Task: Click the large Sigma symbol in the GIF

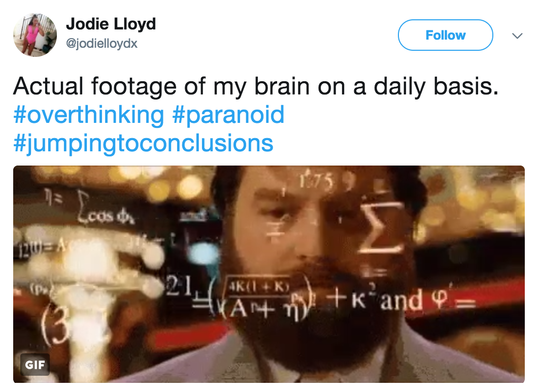Action: (381, 227)
